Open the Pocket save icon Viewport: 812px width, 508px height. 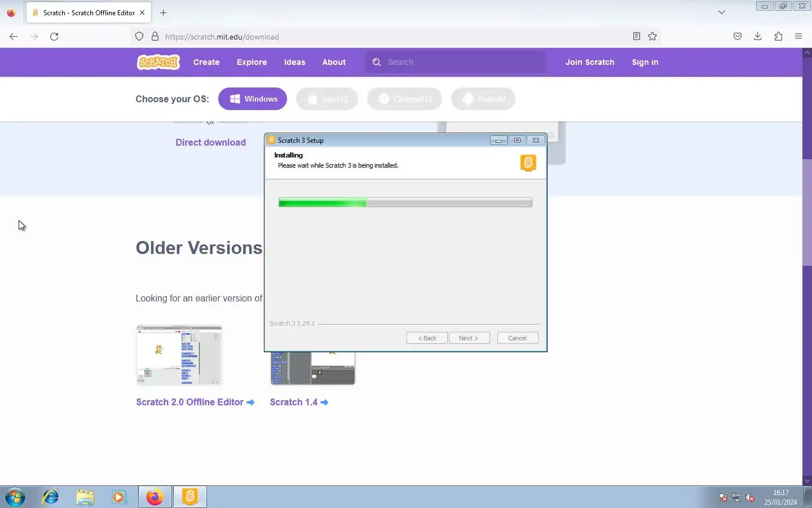pyautogui.click(x=737, y=37)
